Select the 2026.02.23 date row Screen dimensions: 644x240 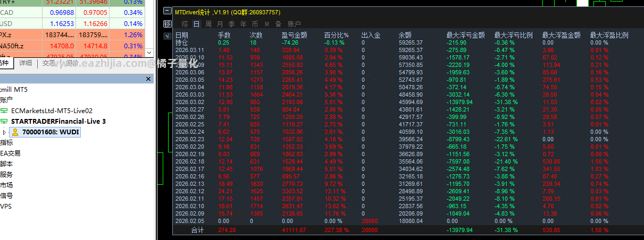[x=190, y=139]
